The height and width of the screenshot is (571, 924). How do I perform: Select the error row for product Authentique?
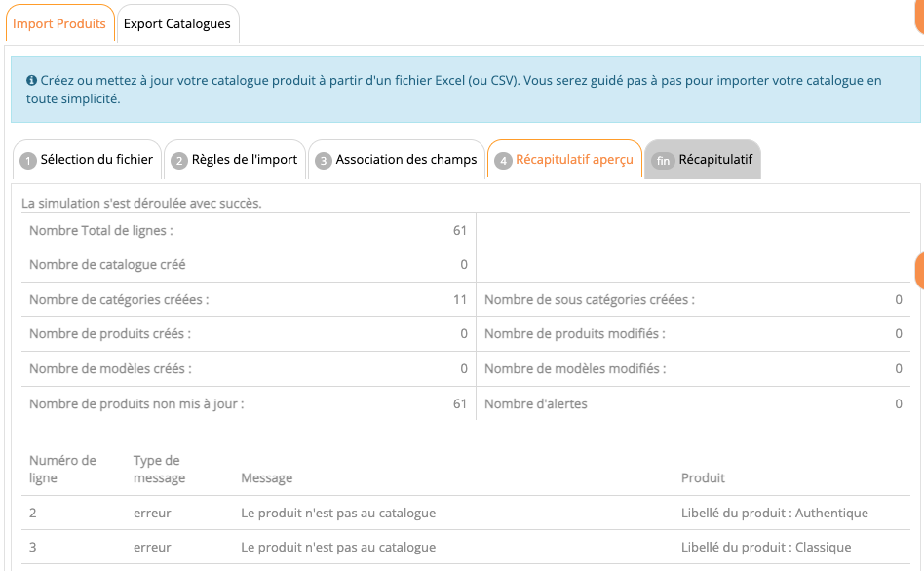pyautogui.click(x=466, y=513)
